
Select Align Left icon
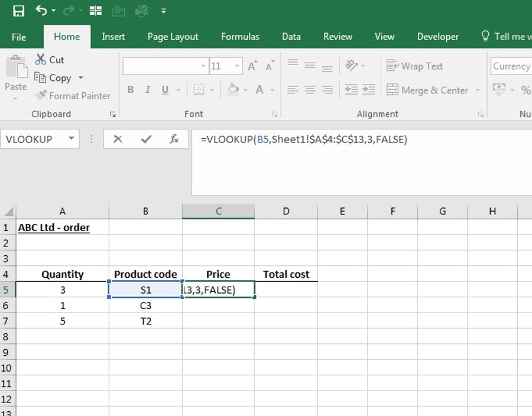tap(293, 90)
